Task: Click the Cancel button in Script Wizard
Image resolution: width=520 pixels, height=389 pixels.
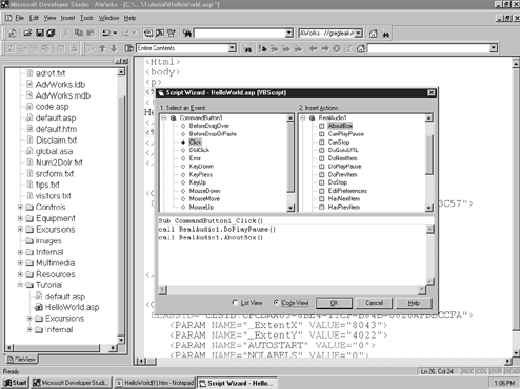Action: point(374,303)
